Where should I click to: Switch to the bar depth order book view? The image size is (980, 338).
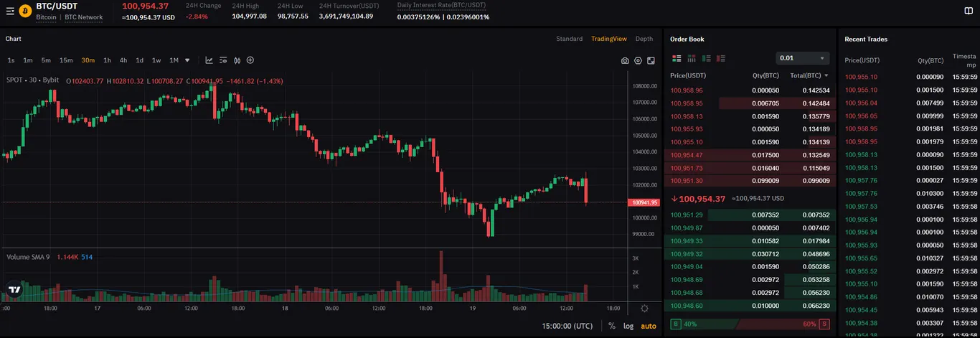click(692, 58)
